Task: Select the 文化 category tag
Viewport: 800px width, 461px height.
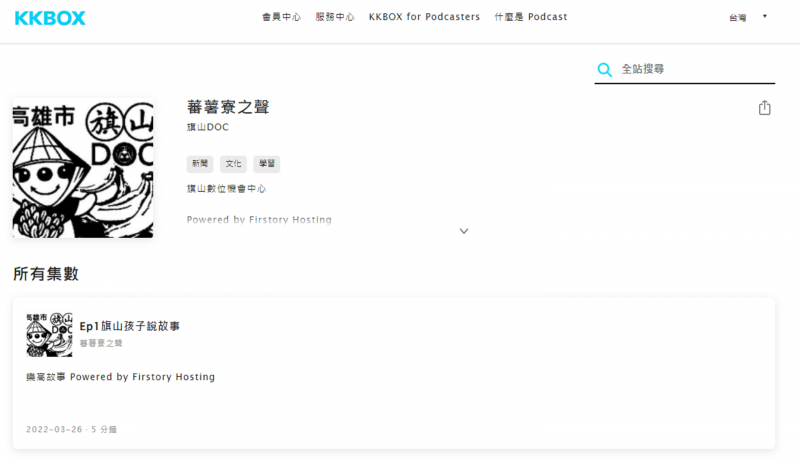Action: [233, 164]
